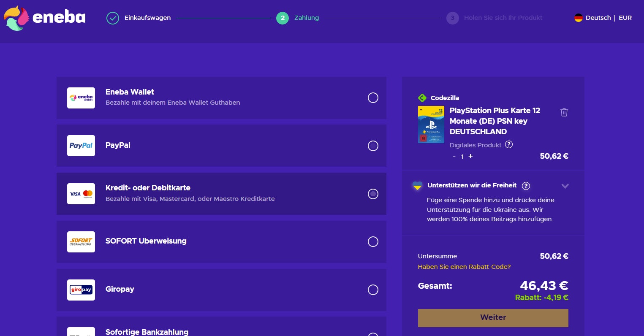This screenshot has height=336, width=644.
Task: Select Giropay payment radio button
Action: pos(373,290)
